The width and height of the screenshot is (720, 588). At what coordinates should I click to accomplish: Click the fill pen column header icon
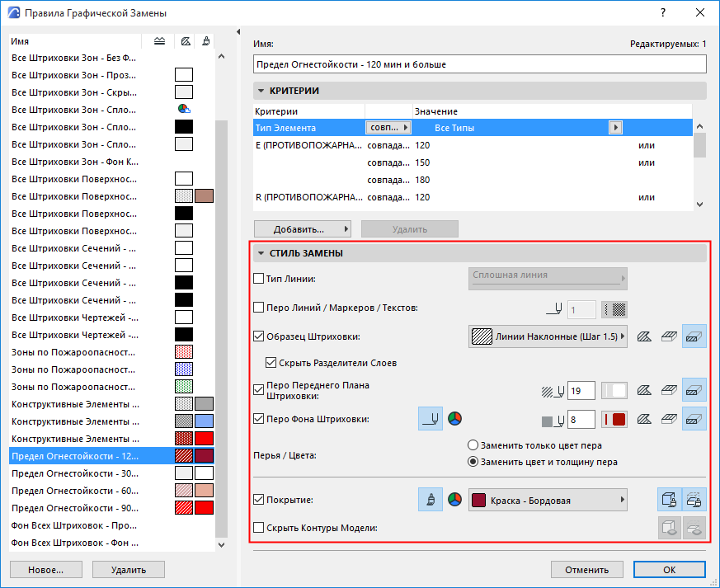click(186, 41)
